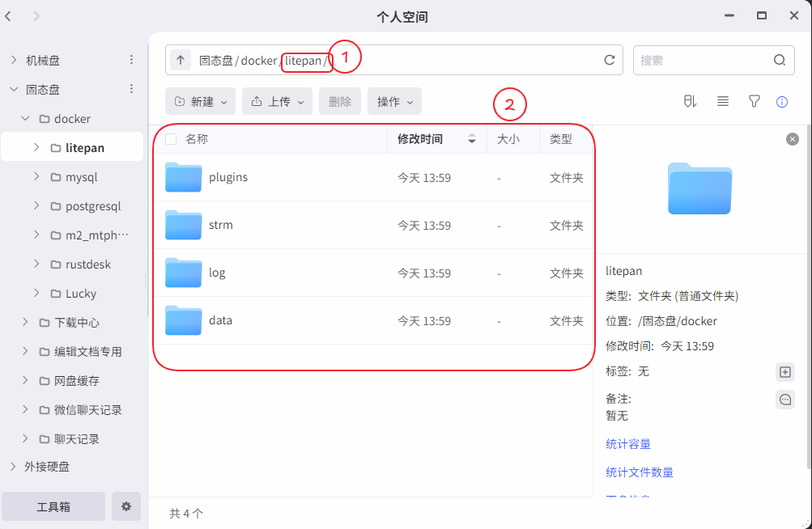Image resolution: width=812 pixels, height=529 pixels.
Task: Add a tag with plus icon
Action: click(x=785, y=371)
